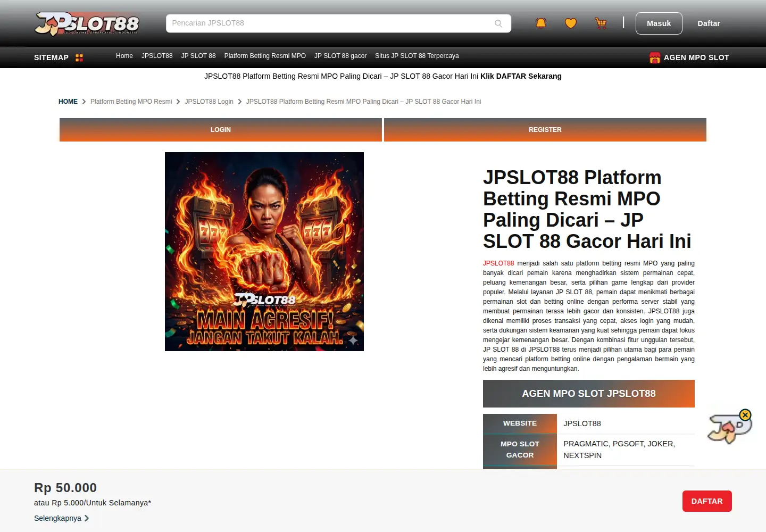Click the last breadcrumb page title
This screenshot has width=766, height=532.
(x=363, y=102)
